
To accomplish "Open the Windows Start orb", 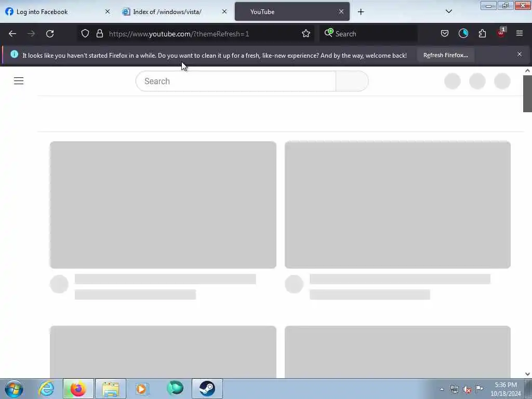I will [14, 389].
